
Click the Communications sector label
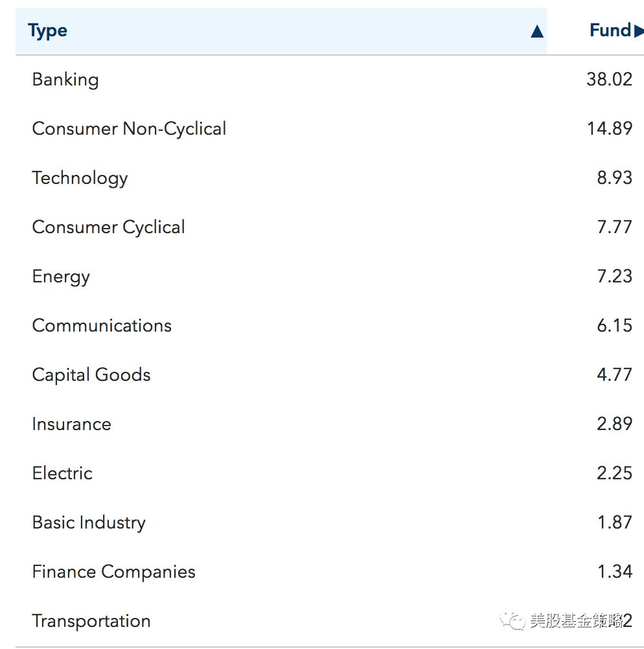102,326
